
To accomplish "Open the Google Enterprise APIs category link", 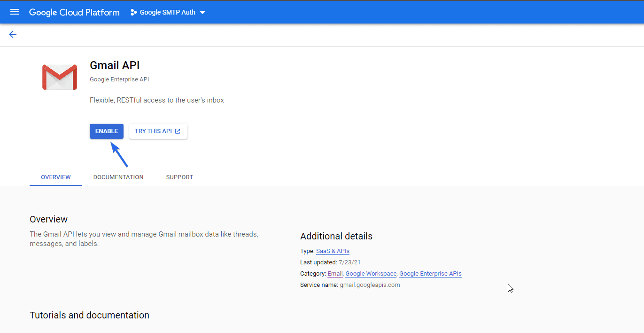I will (x=430, y=274).
